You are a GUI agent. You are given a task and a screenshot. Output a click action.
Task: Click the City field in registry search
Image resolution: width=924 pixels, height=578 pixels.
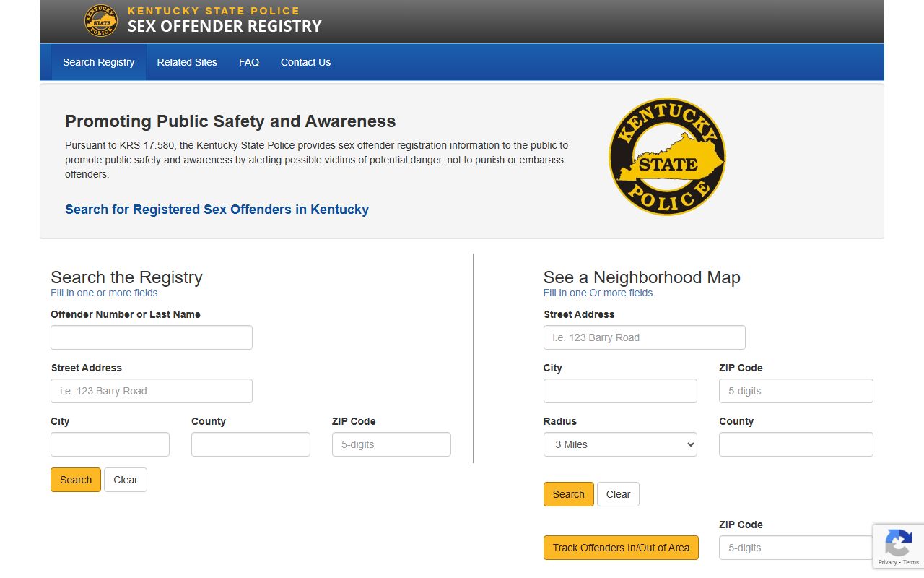tap(110, 444)
